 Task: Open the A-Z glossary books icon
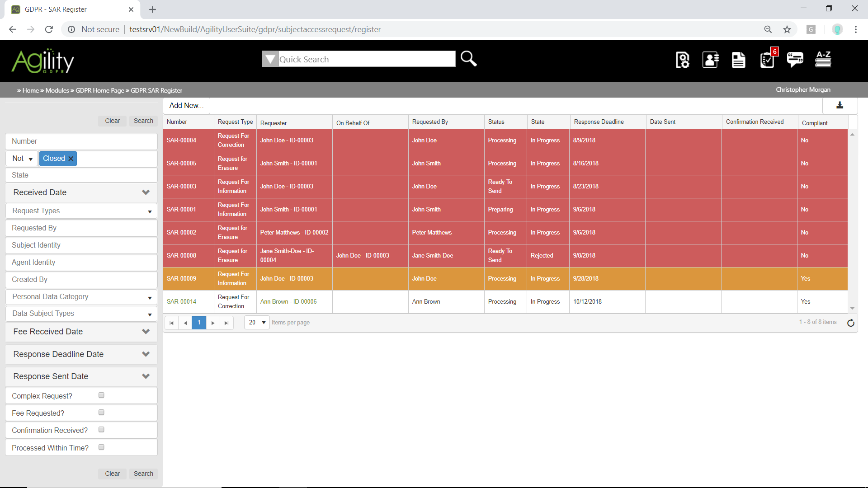click(x=823, y=60)
